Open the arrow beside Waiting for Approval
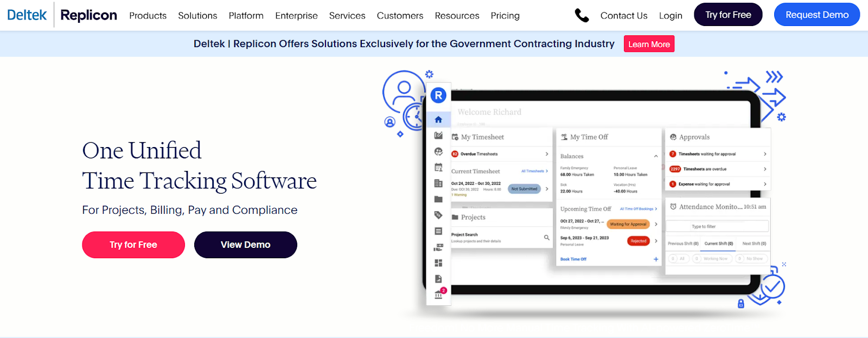The height and width of the screenshot is (338, 868). (x=656, y=224)
